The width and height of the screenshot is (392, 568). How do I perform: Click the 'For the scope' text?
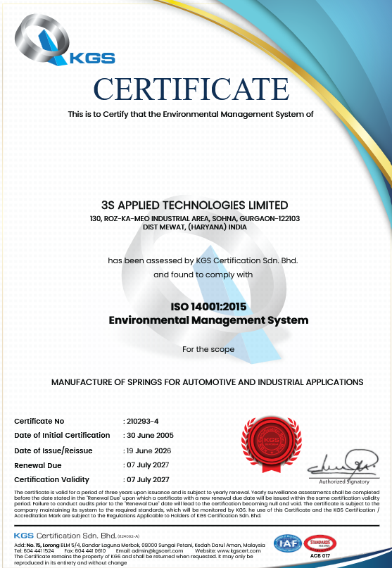tap(208, 350)
